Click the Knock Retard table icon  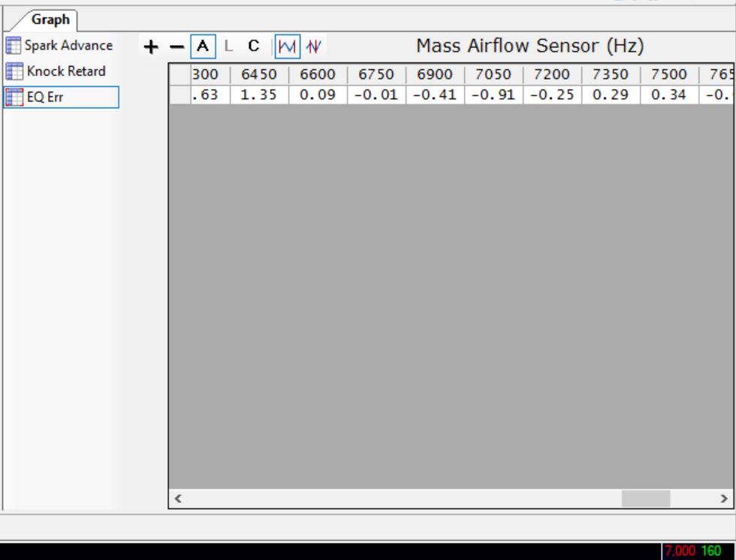tap(14, 71)
